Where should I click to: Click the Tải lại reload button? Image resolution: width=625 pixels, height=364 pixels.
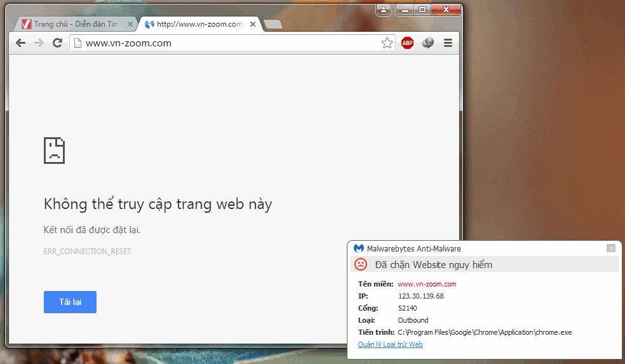pos(70,302)
